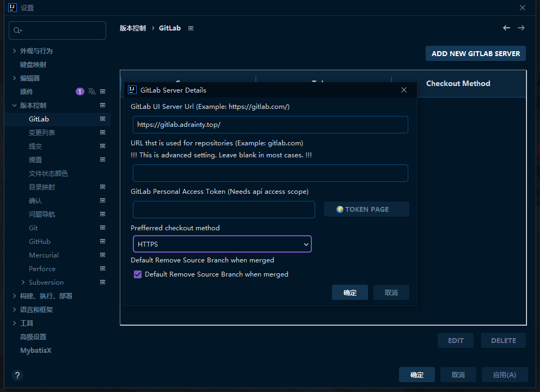Click the project-scope icon on 插件 row

(103, 91)
